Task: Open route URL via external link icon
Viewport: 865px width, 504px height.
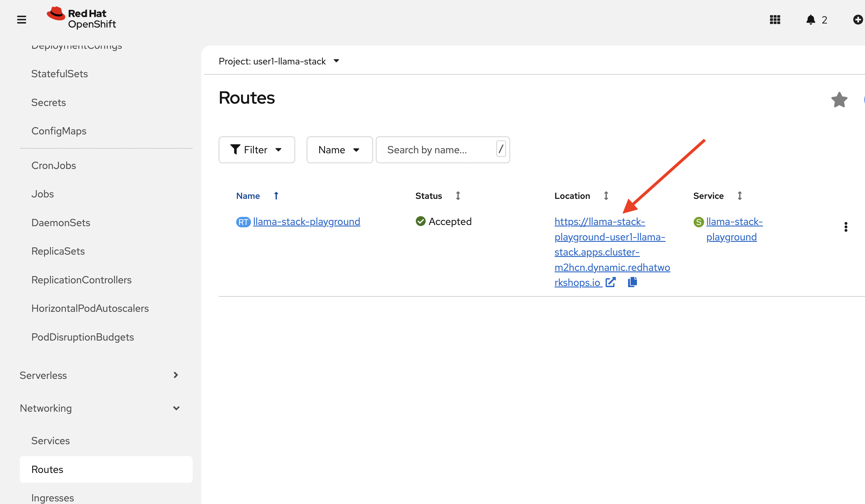Action: point(610,282)
